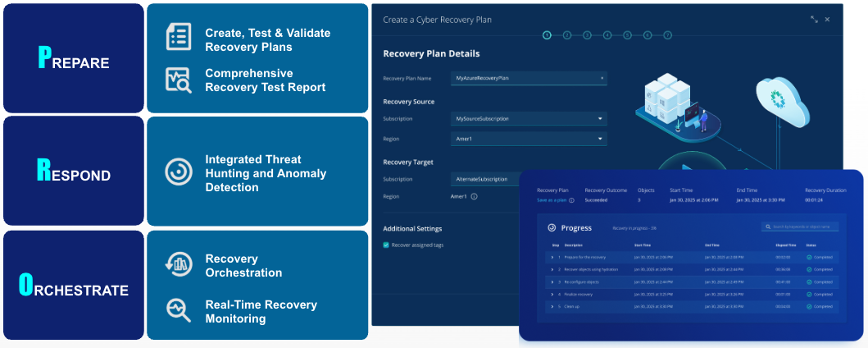Click Completed check icon for Clean up
The height and width of the screenshot is (348, 868).
click(809, 306)
